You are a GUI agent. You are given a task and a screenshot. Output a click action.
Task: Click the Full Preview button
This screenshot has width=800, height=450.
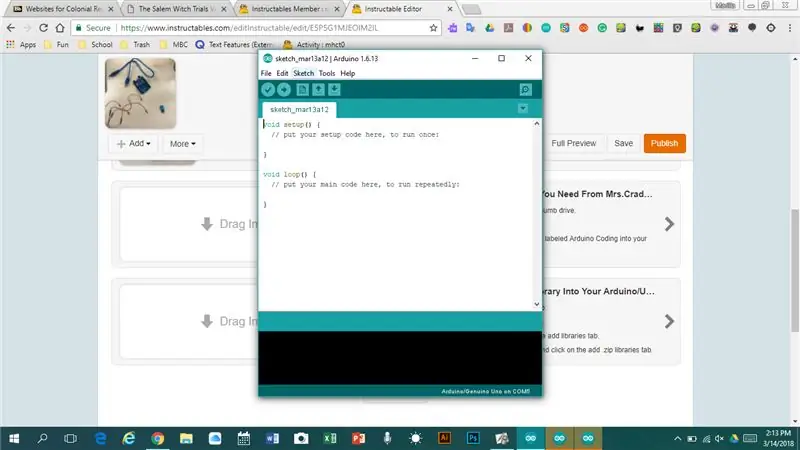pos(573,143)
